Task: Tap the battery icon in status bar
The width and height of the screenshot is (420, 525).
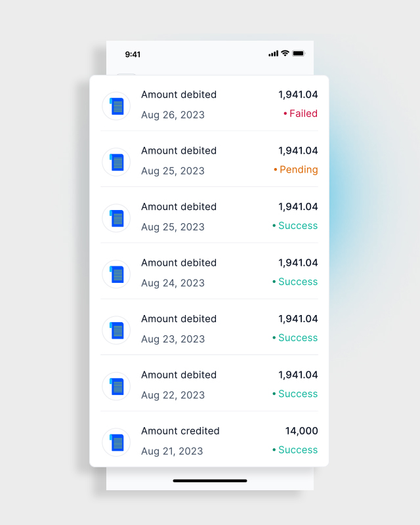Action: (x=299, y=53)
